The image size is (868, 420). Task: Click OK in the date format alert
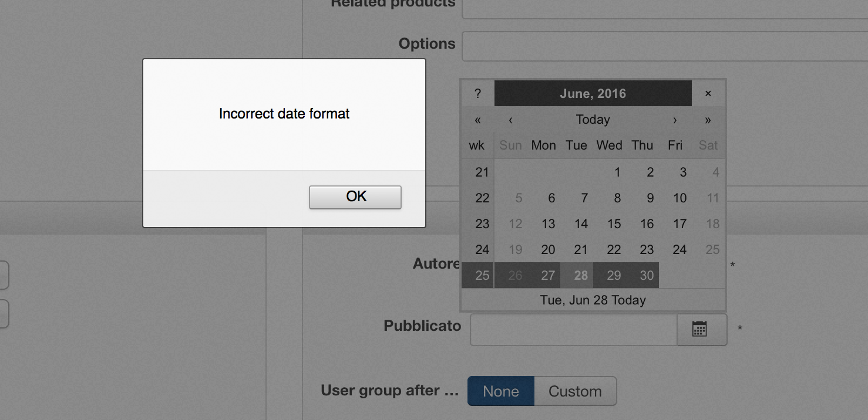[x=355, y=197]
